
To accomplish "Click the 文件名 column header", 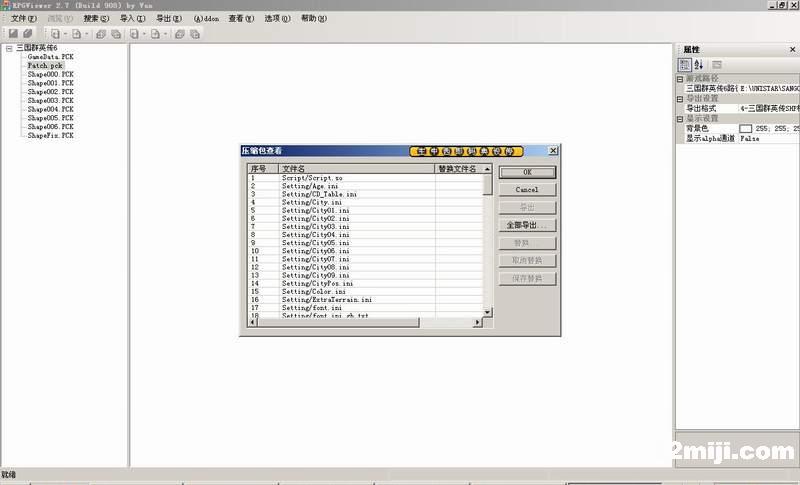I will [x=357, y=169].
